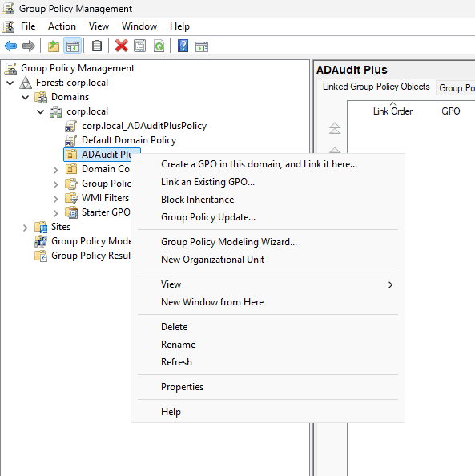Collapse the Forest: corp.local node
The width and height of the screenshot is (475, 476).
click(10, 83)
